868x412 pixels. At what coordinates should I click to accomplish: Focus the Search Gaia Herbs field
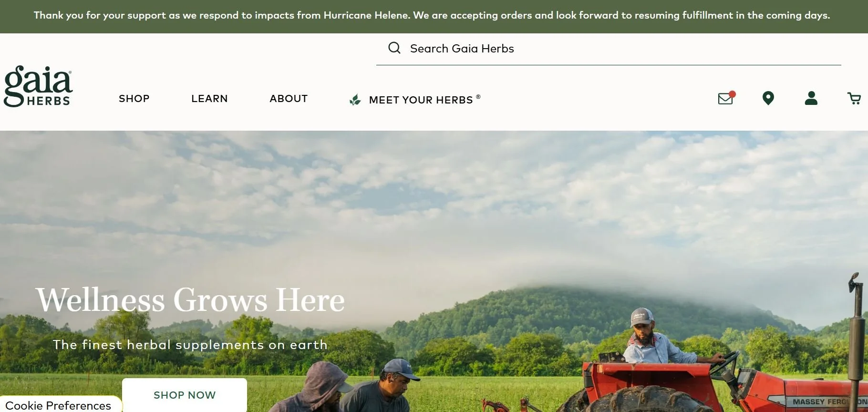pos(609,49)
